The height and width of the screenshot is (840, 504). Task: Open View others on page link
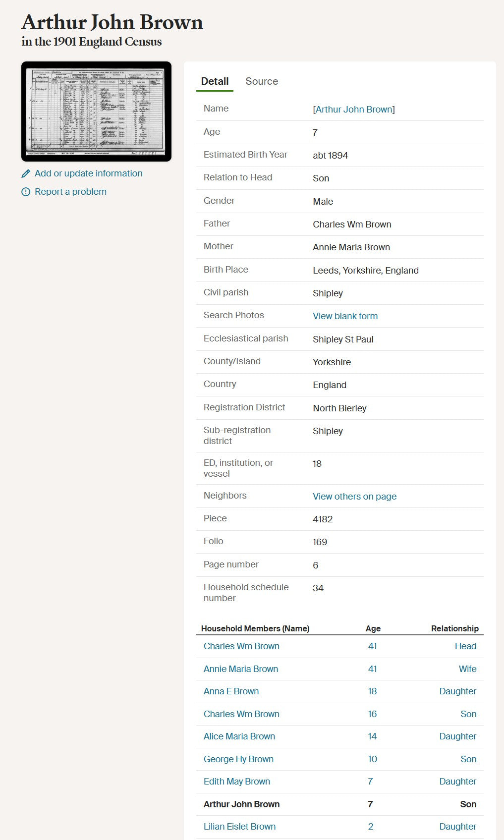click(354, 497)
